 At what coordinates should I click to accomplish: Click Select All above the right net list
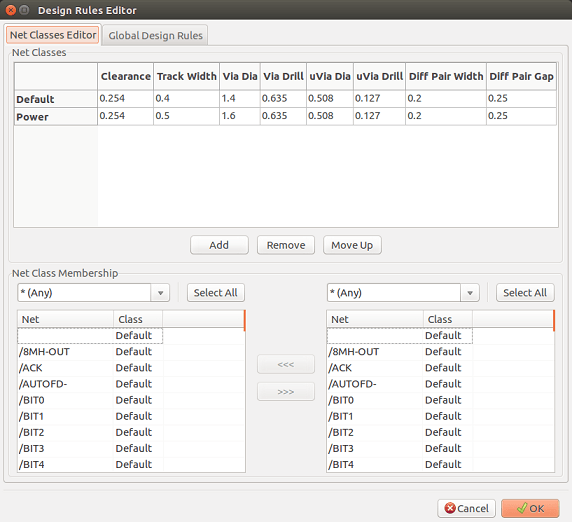pos(525,293)
